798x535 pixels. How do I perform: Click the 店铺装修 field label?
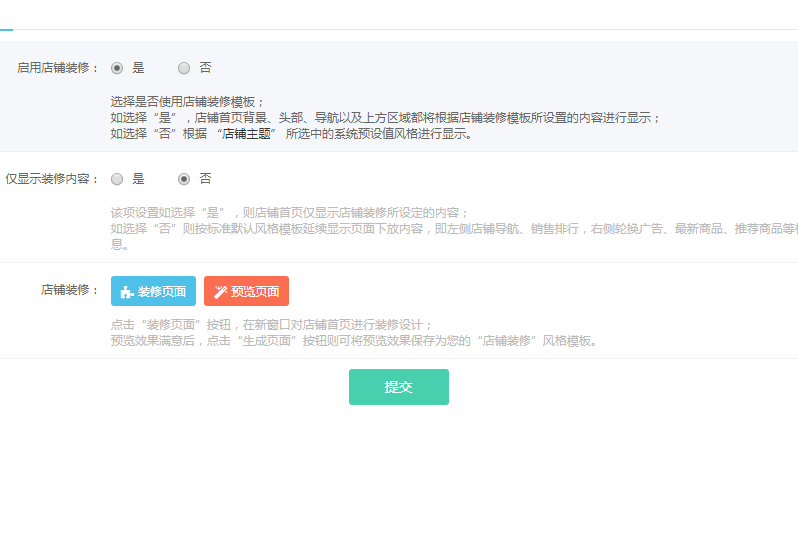pyautogui.click(x=70, y=291)
